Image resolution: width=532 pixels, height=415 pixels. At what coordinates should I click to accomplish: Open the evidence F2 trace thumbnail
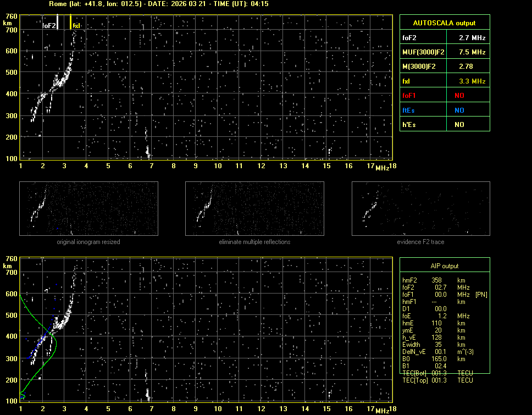point(420,209)
